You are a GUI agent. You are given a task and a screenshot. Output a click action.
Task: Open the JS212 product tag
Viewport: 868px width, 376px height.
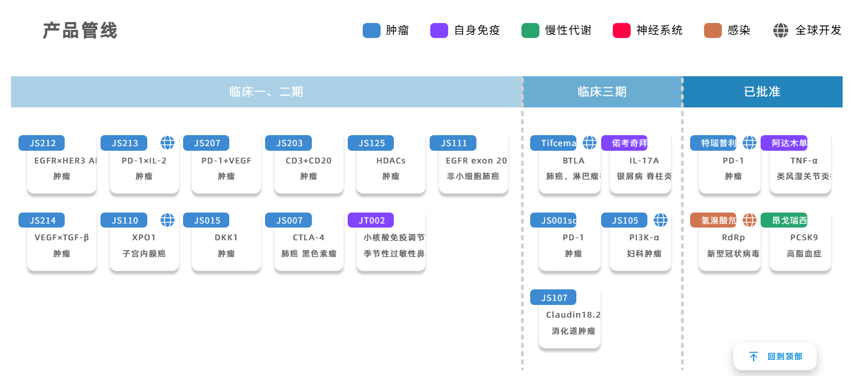pos(42,143)
